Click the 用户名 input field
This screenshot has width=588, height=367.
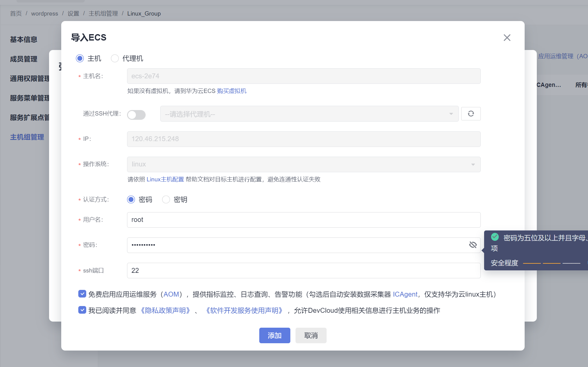click(x=303, y=220)
